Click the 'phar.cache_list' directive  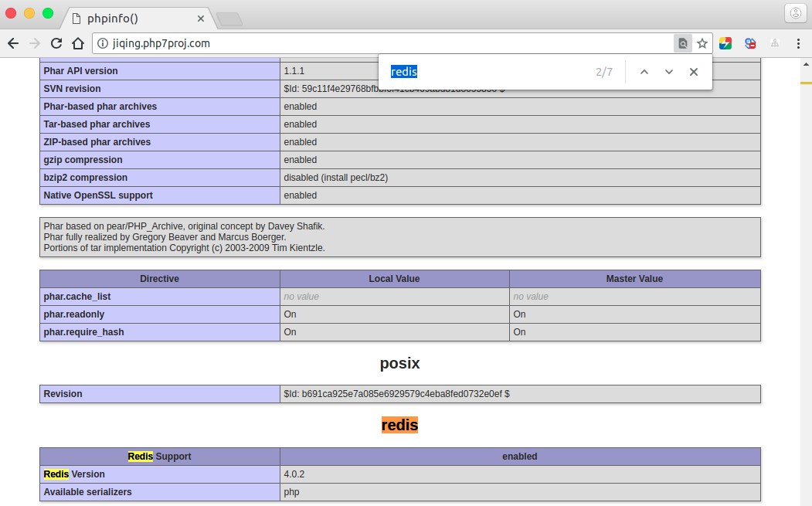(x=77, y=297)
